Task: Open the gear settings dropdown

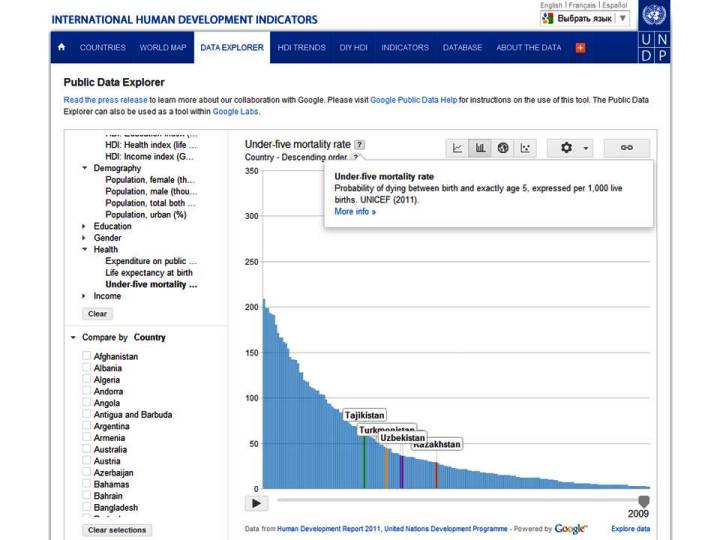Action: point(574,148)
